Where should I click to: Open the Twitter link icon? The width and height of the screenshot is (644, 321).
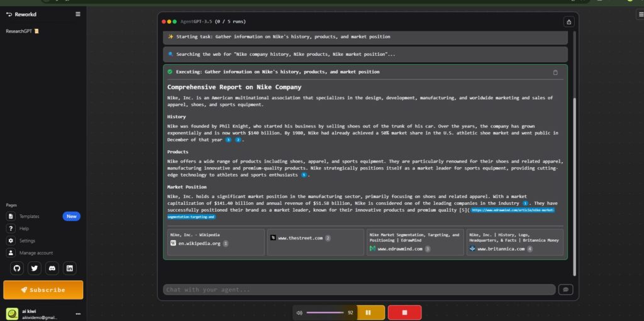tap(35, 268)
